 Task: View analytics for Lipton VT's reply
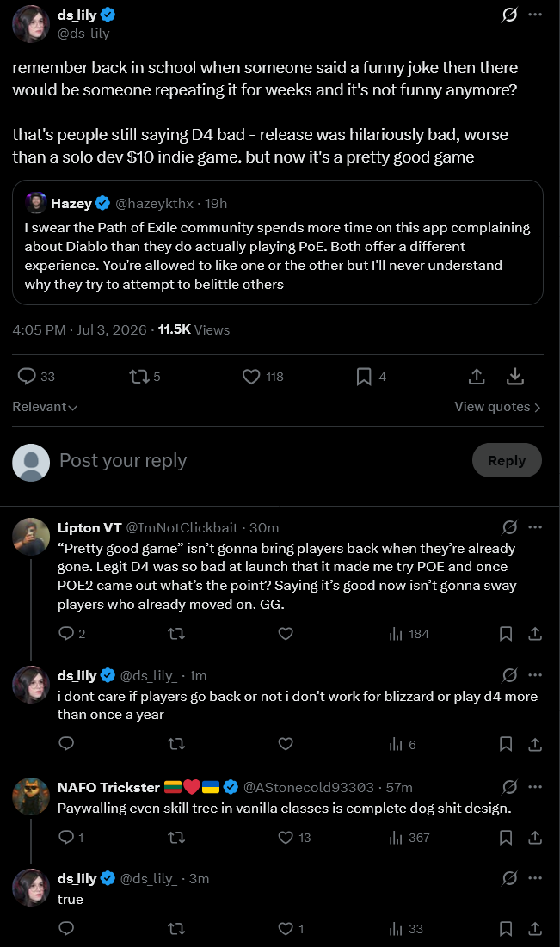pos(409,634)
